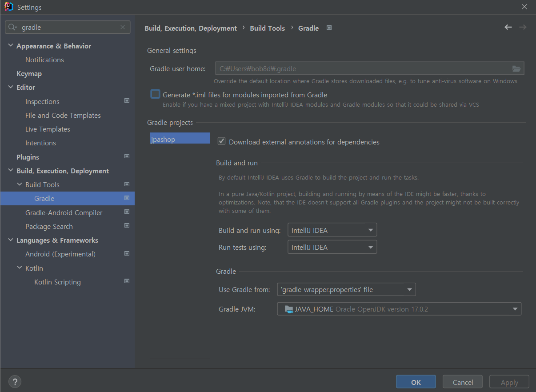This screenshot has width=536, height=392.
Task: Select Android (Experimental) in the tree
Action: (x=60, y=254)
